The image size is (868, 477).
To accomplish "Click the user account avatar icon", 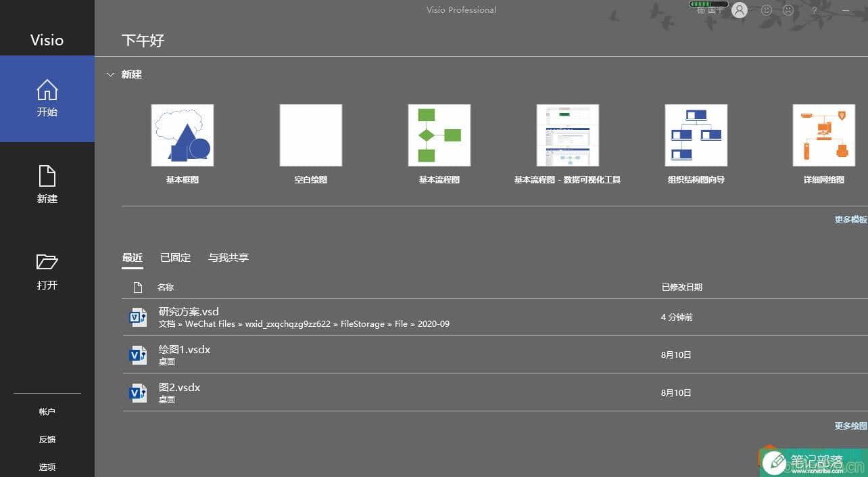I will 740,10.
